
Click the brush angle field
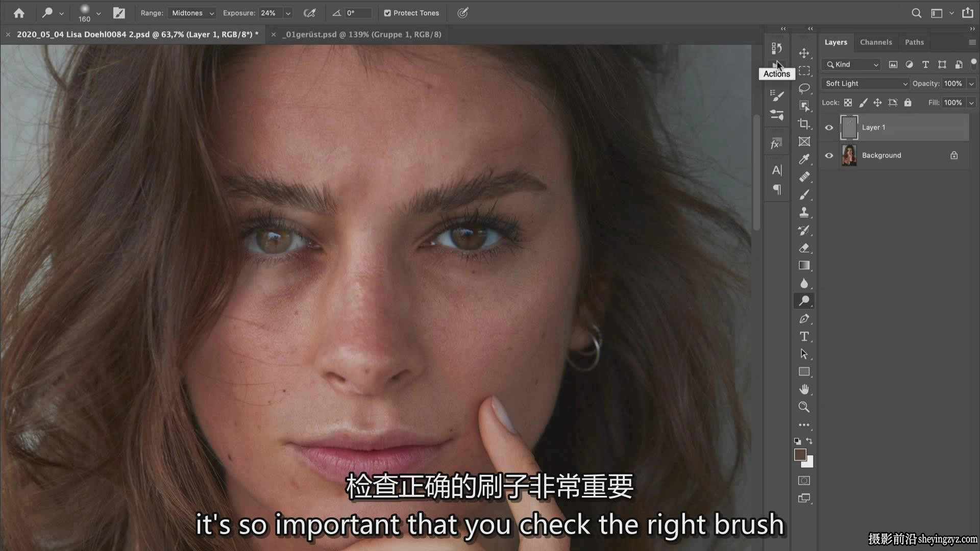[x=359, y=13]
